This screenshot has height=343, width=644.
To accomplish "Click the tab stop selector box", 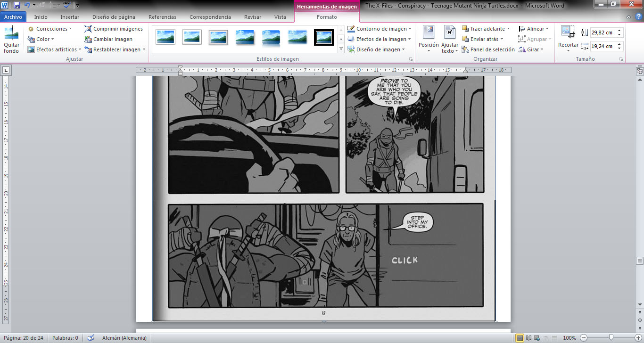I will pyautogui.click(x=6, y=71).
